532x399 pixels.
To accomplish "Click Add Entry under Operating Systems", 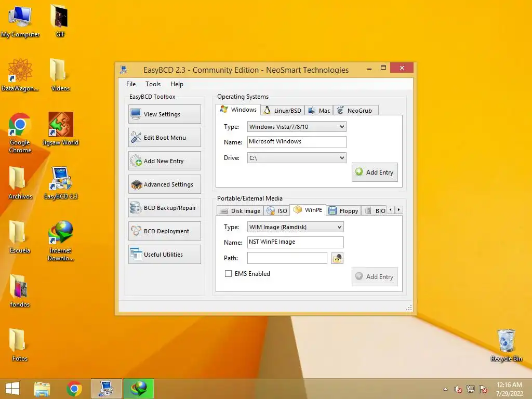I will click(x=375, y=172).
